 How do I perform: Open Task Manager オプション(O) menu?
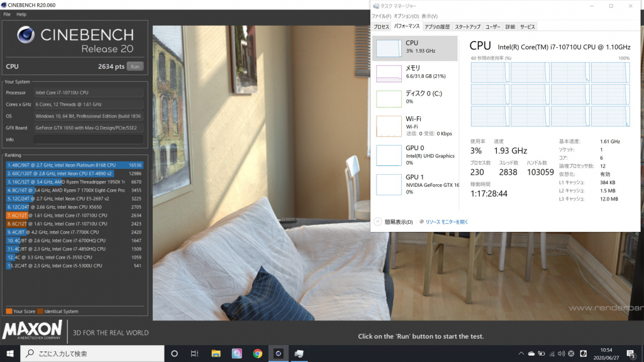click(x=406, y=16)
